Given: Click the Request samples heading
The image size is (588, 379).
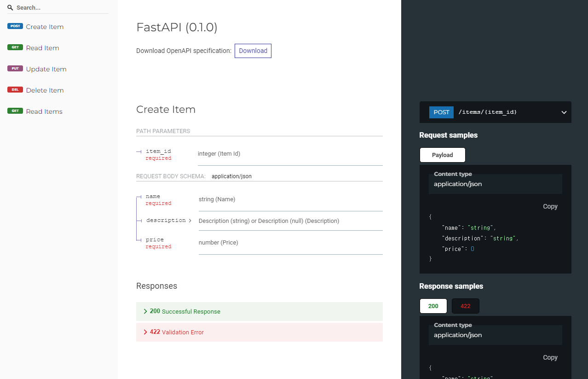Looking at the screenshot, I should coord(449,135).
